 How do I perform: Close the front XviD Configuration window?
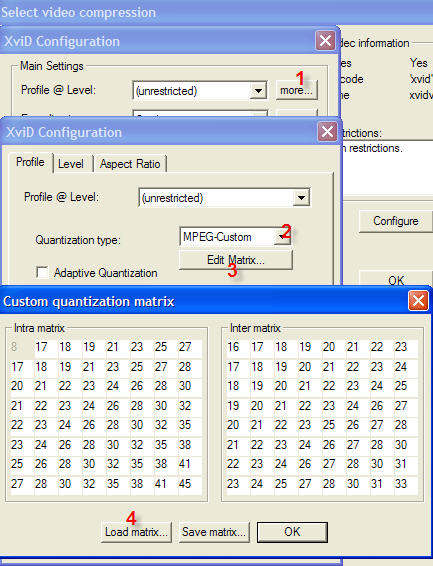tap(327, 132)
